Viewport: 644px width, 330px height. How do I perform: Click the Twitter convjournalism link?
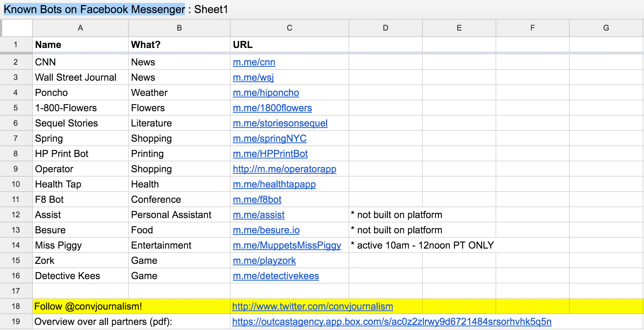312,306
